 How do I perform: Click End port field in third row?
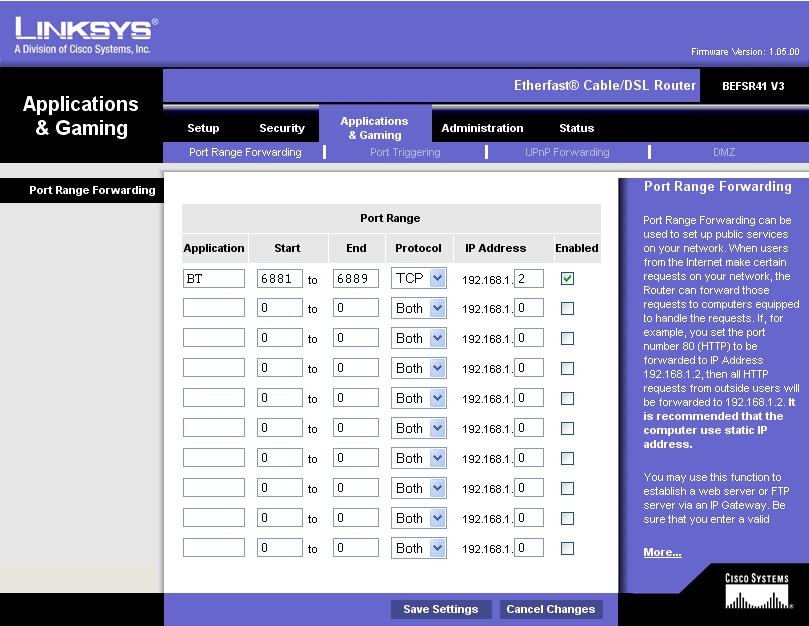(355, 338)
